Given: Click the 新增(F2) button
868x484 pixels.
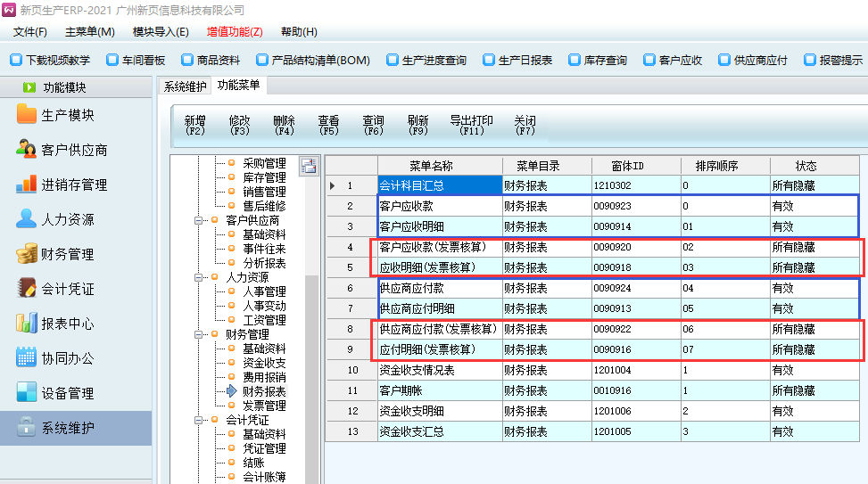Looking at the screenshot, I should 194,125.
